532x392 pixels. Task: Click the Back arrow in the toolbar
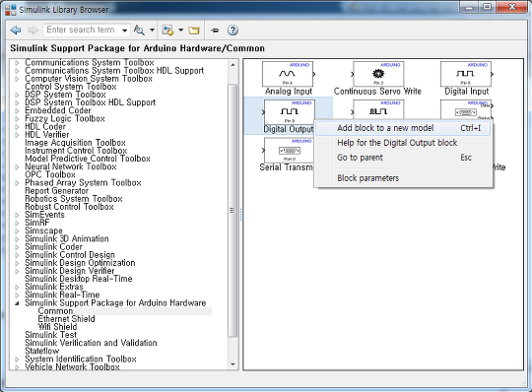click(x=16, y=31)
